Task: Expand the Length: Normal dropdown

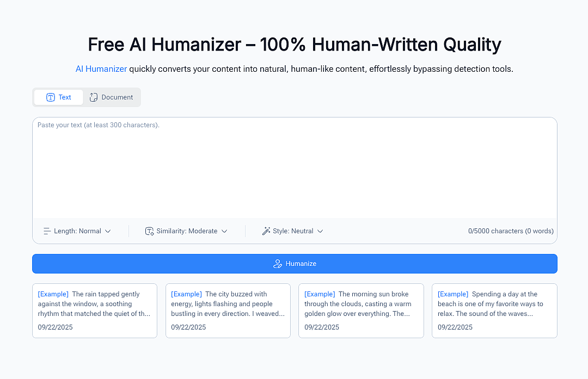Action: (x=78, y=231)
